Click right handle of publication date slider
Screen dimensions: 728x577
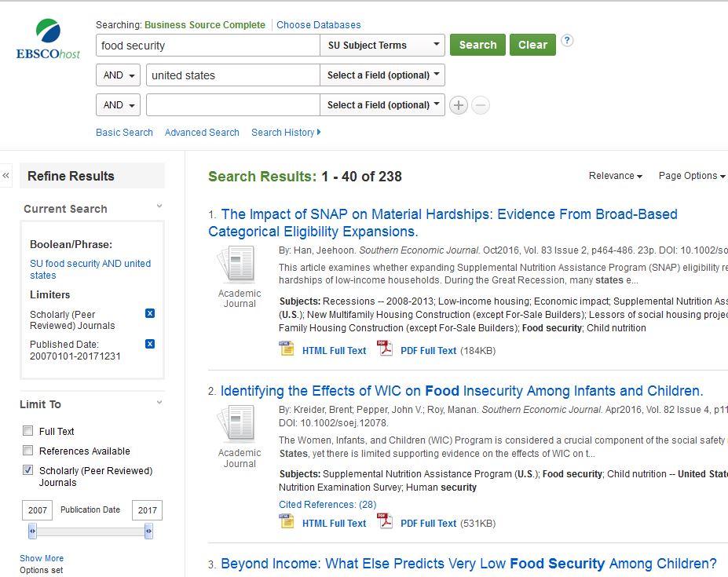pyautogui.click(x=148, y=531)
